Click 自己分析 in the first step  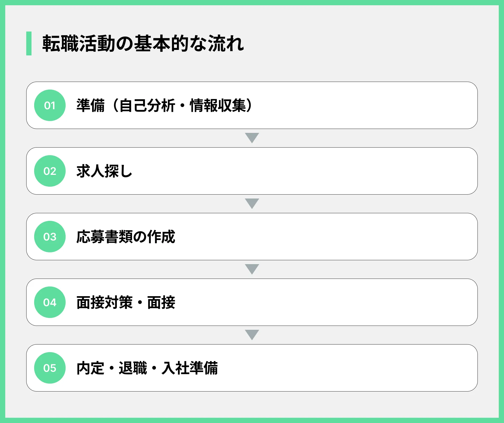147,106
